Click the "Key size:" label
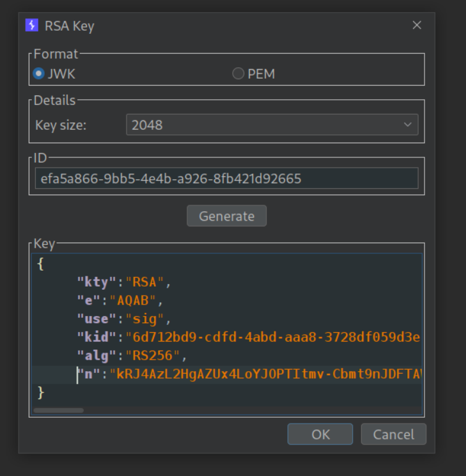The image size is (466, 476). pos(61,125)
